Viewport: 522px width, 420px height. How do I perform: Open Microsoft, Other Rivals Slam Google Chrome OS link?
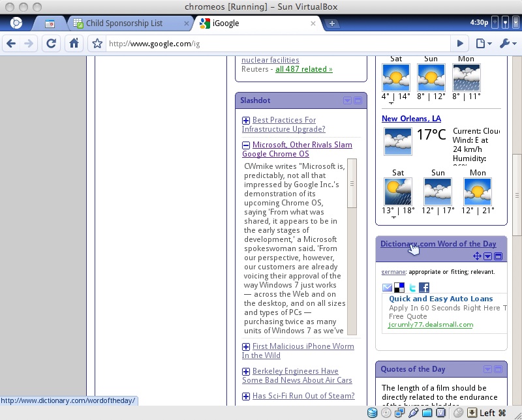(x=297, y=149)
